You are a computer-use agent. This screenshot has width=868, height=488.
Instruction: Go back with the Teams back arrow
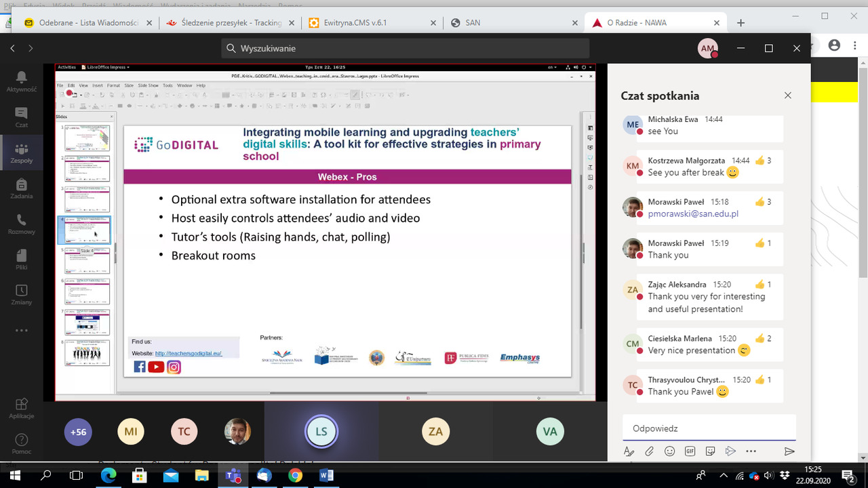(x=12, y=48)
